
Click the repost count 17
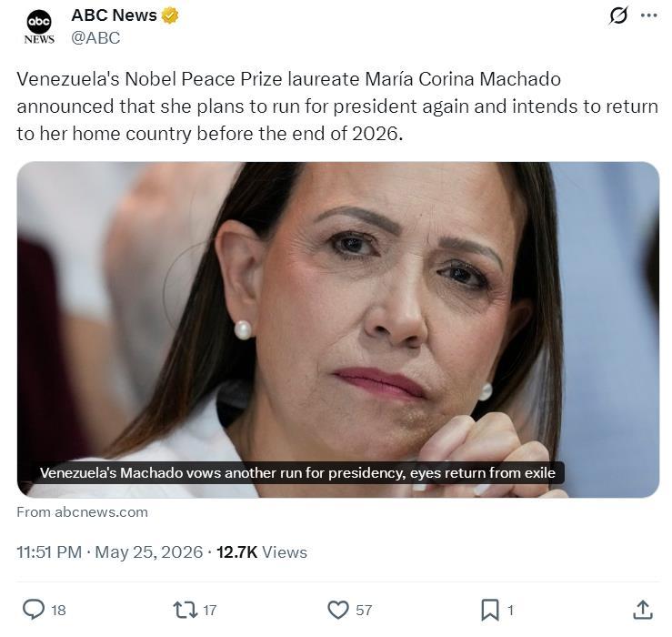click(x=209, y=610)
